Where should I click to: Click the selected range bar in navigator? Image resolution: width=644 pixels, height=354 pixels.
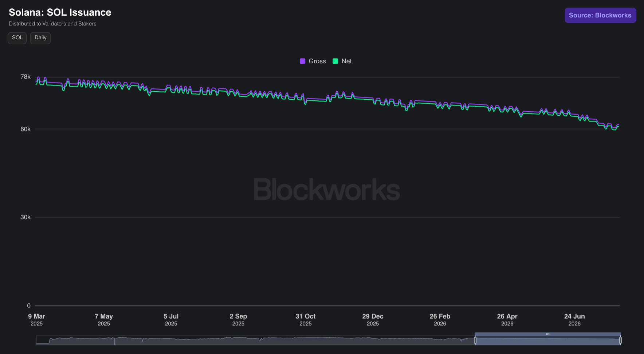tap(547, 334)
